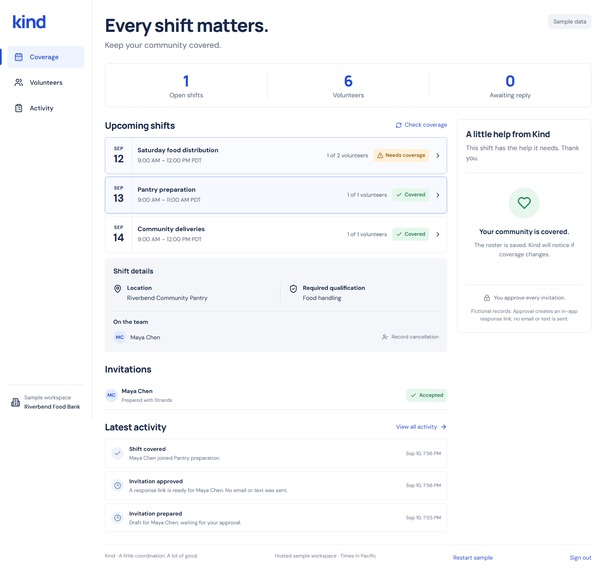Click the SEP 14 date label
Viewport: 604px width, 573px height.
pyautogui.click(x=119, y=234)
